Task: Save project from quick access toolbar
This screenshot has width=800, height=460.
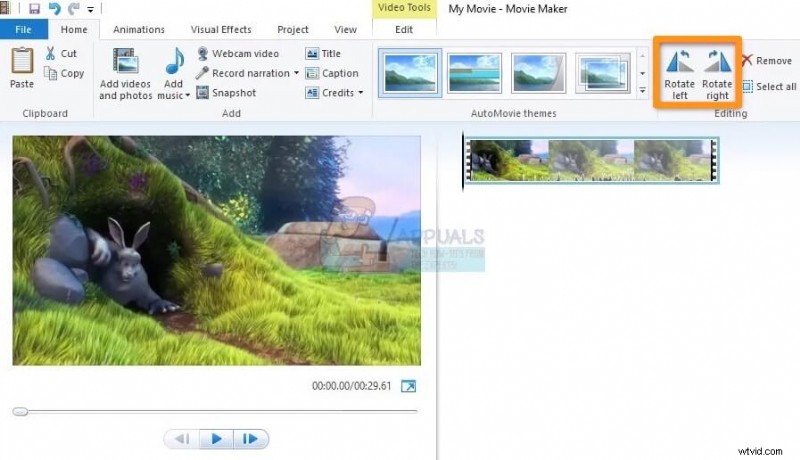Action: [34, 9]
